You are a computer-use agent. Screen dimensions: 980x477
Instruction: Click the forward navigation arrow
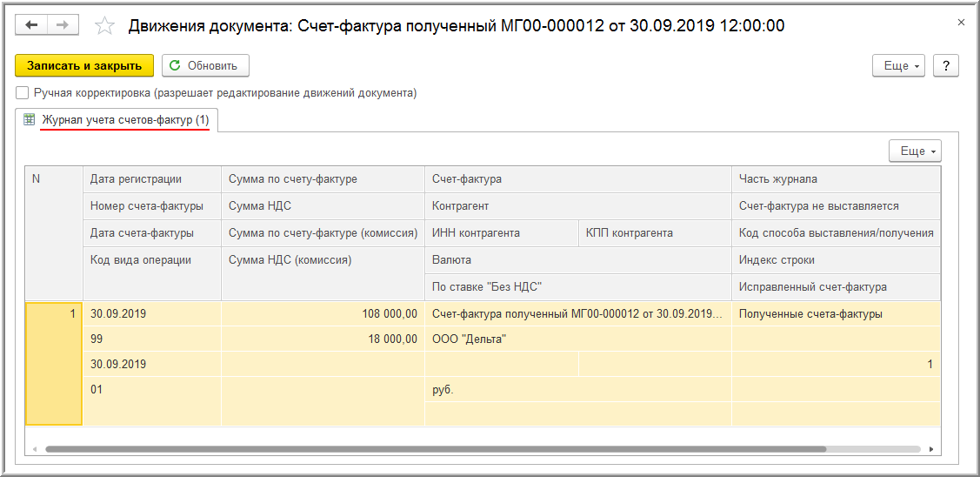(x=62, y=25)
